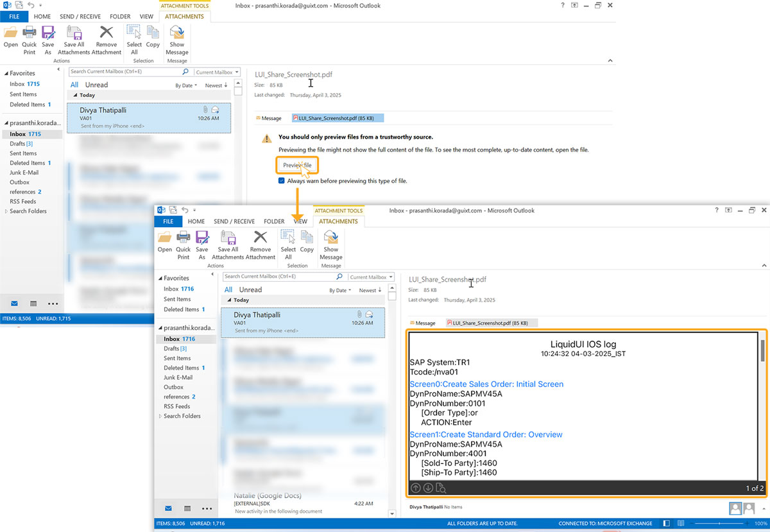Filter by Unread in the front Outlook window
This screenshot has height=532, width=770.
click(250, 290)
